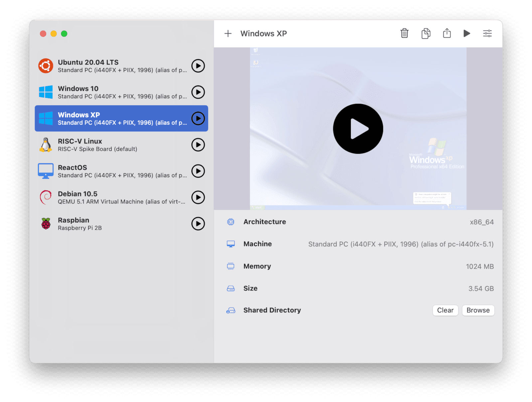Delete the VM using the trash icon
This screenshot has width=532, height=402.
coord(404,34)
